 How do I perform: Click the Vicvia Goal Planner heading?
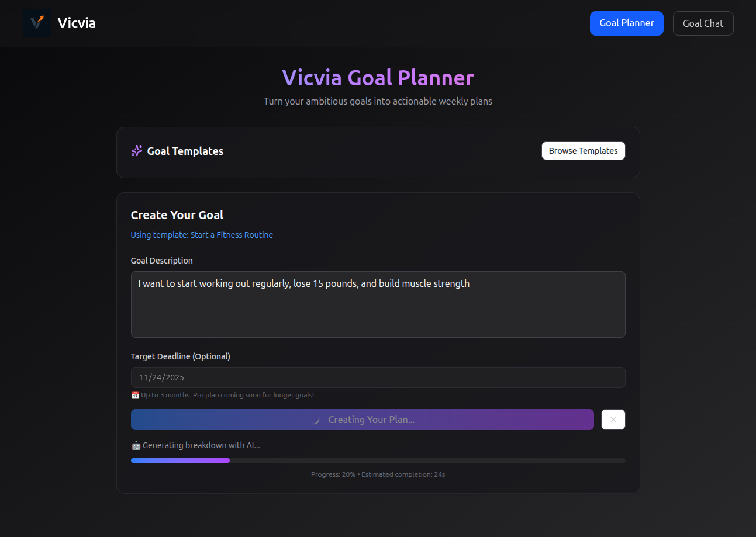click(378, 78)
